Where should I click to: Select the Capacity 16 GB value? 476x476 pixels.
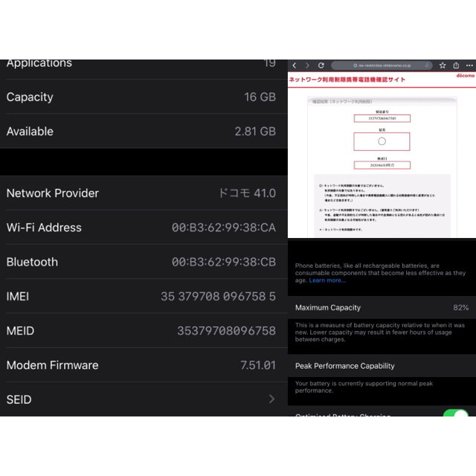[x=260, y=97]
